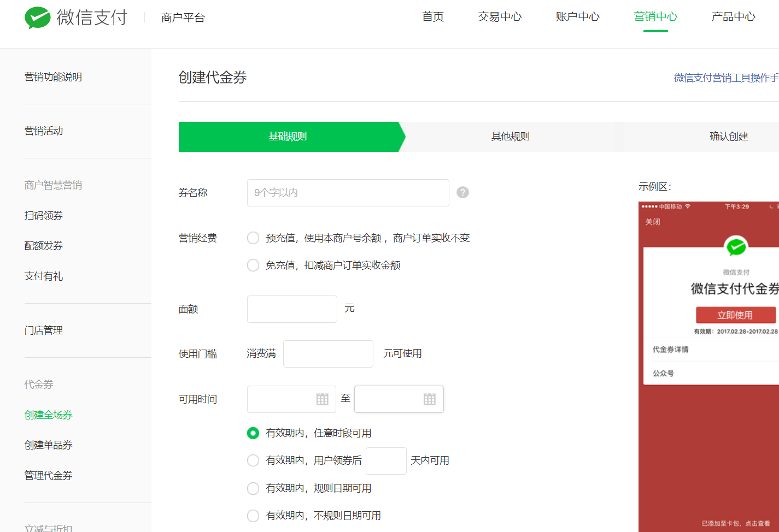The height and width of the screenshot is (532, 779).
Task: Open the start date calendar icon
Action: point(323,399)
